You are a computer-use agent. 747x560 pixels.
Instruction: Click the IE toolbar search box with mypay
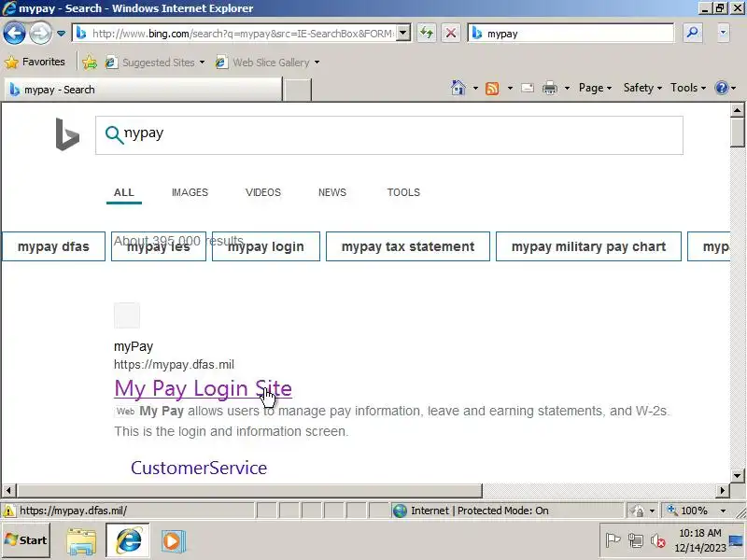click(x=571, y=34)
